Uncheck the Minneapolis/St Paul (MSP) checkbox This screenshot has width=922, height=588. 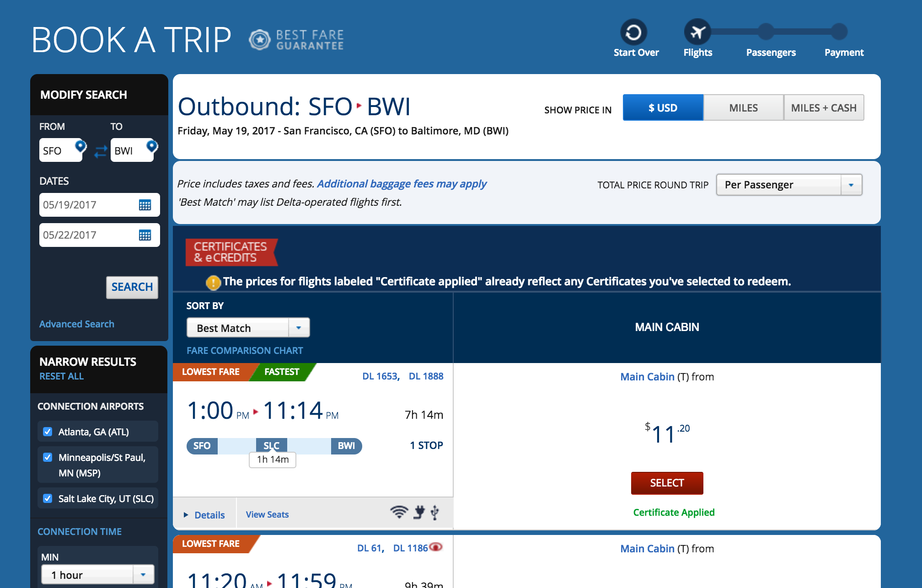(48, 457)
